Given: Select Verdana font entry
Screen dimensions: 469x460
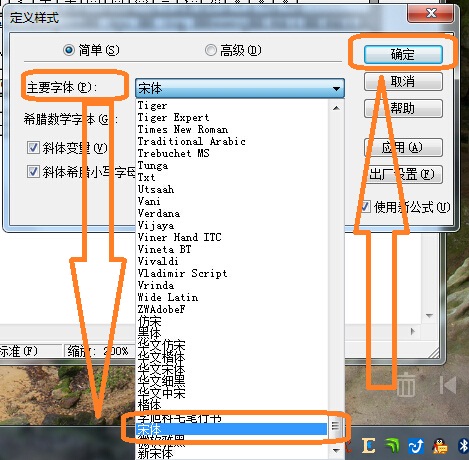Looking at the screenshot, I should [159, 213].
